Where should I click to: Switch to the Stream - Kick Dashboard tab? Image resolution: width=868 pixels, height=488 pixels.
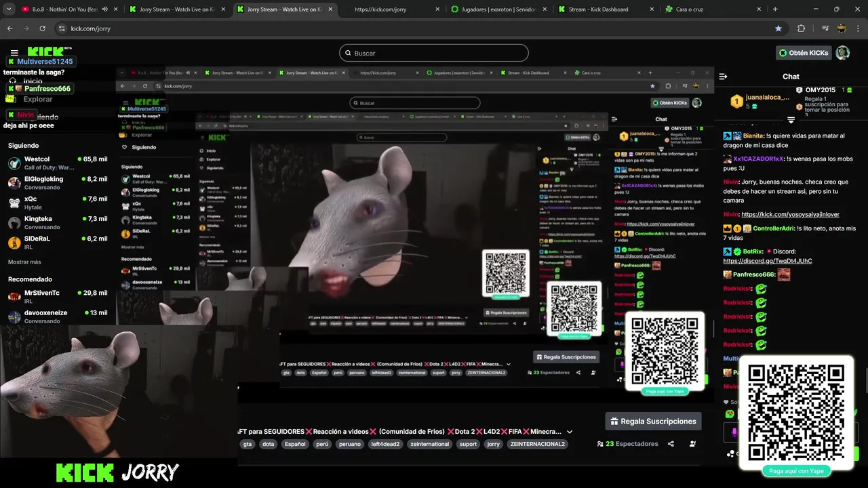pyautogui.click(x=607, y=9)
